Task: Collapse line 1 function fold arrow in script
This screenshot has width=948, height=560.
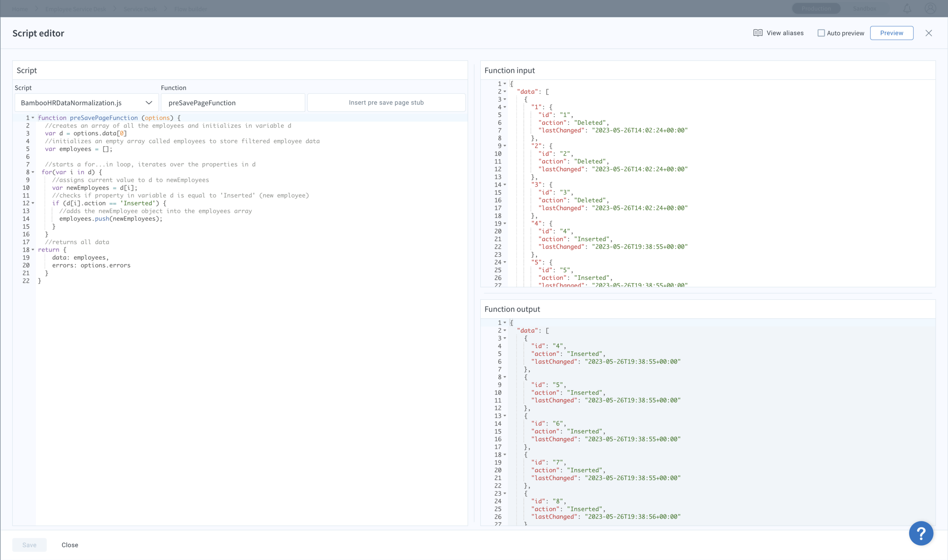Action: coord(33,118)
